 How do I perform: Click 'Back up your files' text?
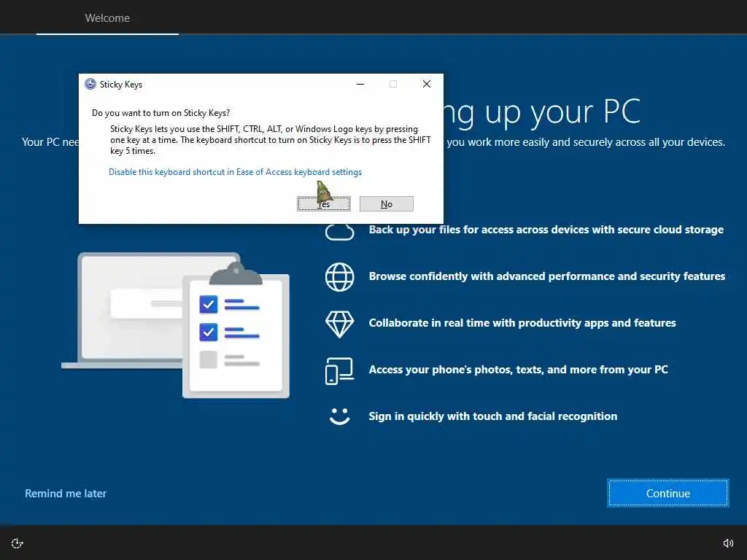546,230
